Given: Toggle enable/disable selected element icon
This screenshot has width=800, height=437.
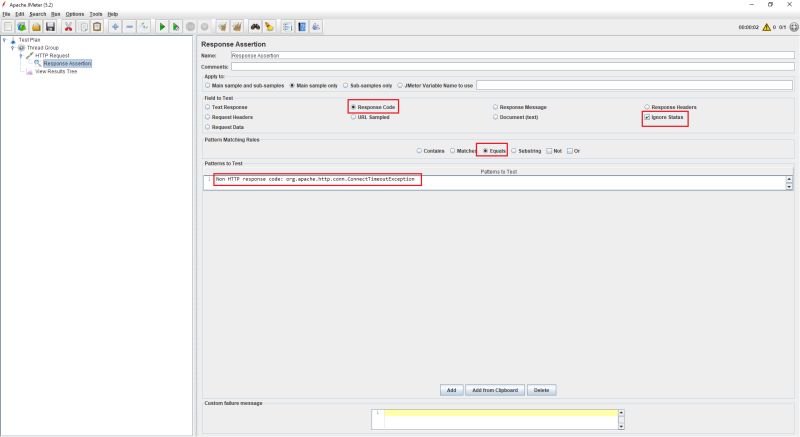Looking at the screenshot, I should 144,27.
